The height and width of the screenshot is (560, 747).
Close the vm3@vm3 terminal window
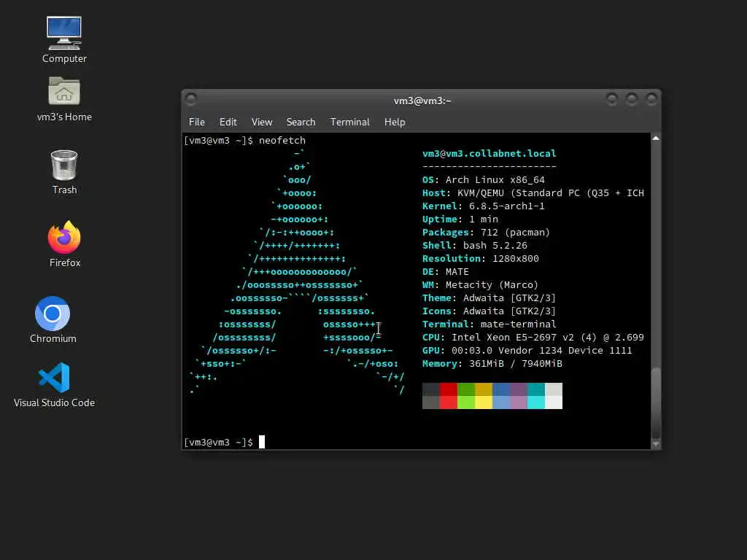point(651,99)
